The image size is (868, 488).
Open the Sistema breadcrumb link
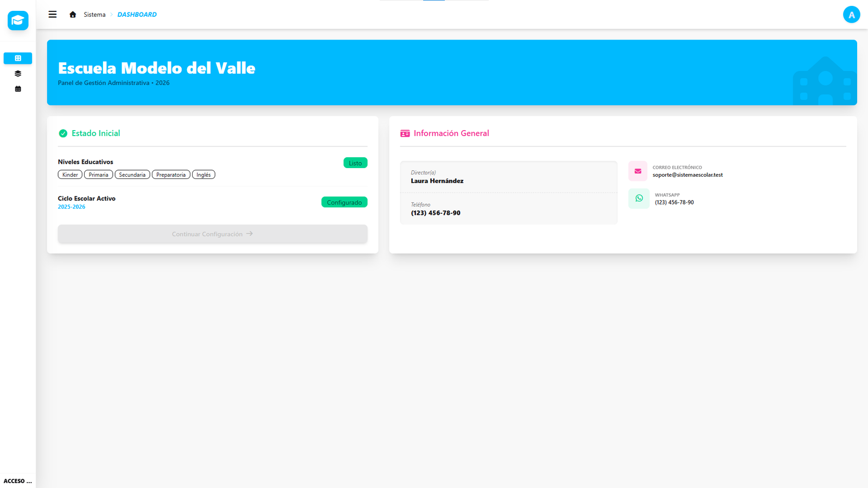pos(94,15)
